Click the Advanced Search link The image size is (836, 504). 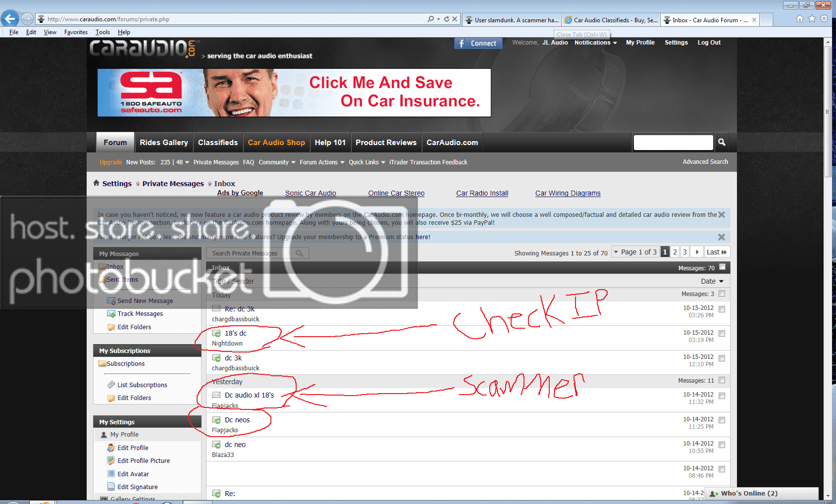(705, 162)
